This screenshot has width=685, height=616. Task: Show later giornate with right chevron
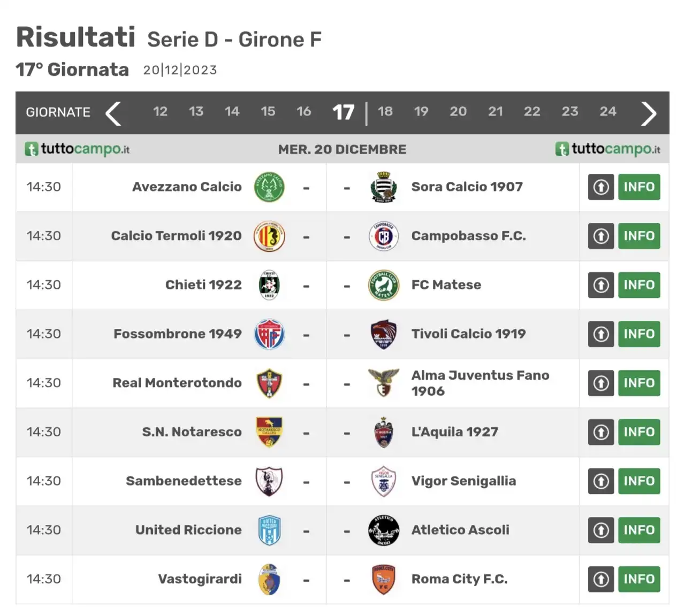pos(649,113)
